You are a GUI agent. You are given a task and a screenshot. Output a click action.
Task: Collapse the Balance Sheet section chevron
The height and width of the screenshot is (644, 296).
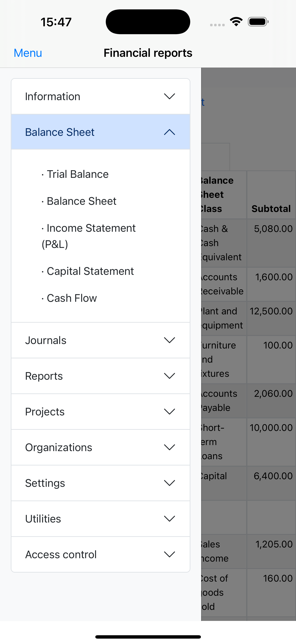point(170,132)
